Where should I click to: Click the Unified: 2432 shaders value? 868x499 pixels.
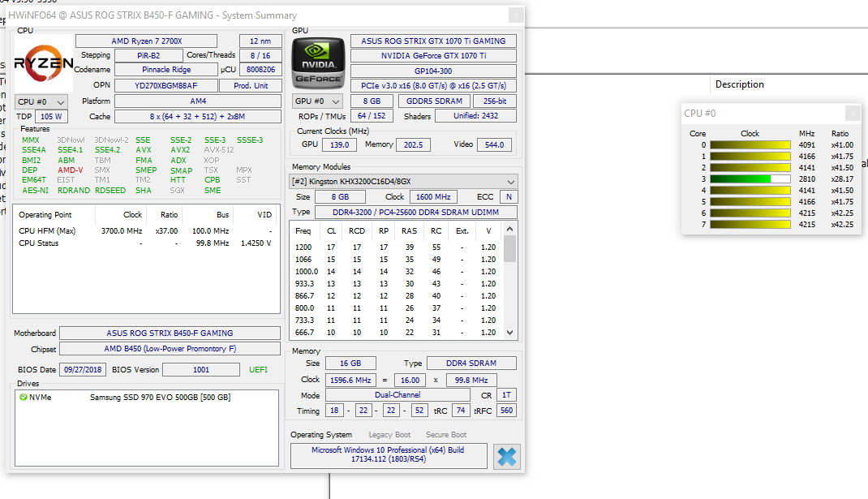pyautogui.click(x=475, y=116)
